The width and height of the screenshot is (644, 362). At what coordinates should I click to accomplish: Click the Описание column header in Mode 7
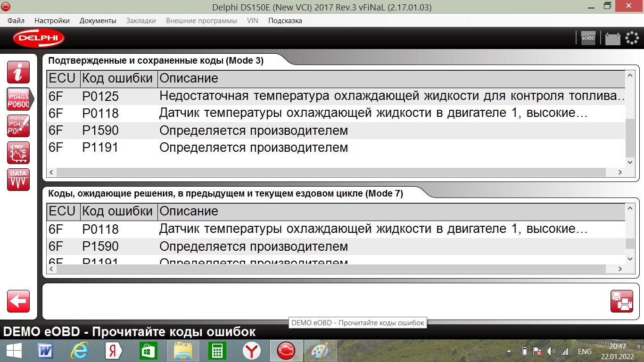[x=189, y=211]
